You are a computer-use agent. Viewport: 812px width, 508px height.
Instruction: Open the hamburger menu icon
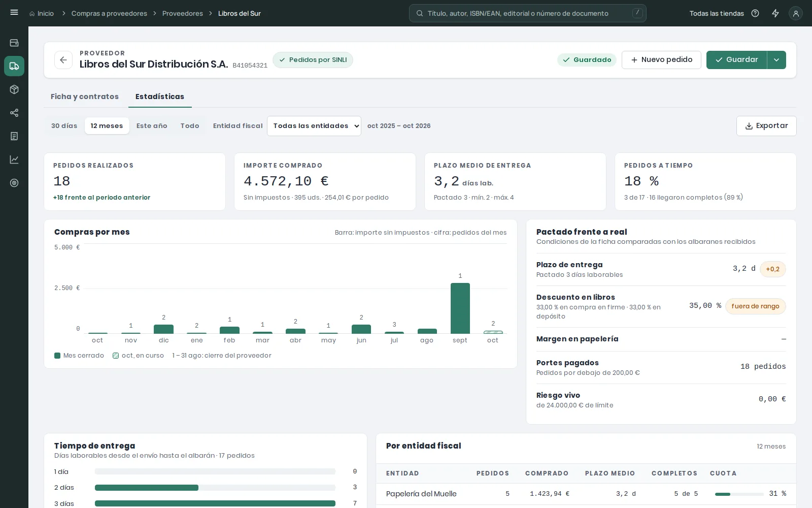pos(14,12)
